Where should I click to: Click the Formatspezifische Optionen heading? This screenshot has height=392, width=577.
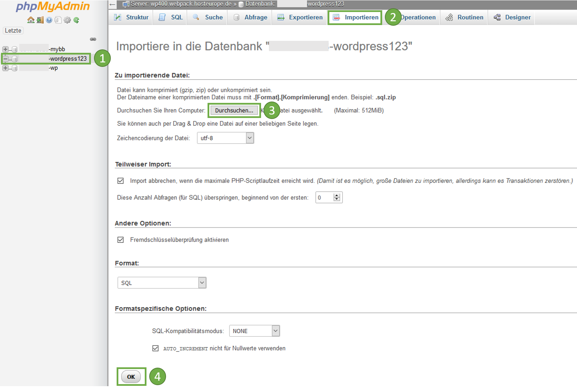click(161, 309)
